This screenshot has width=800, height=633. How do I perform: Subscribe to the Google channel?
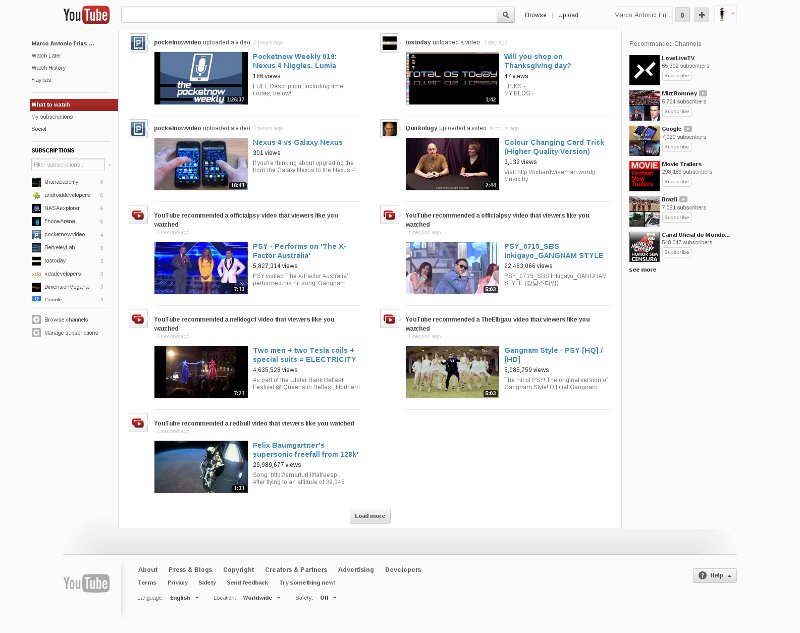pyautogui.click(x=677, y=146)
